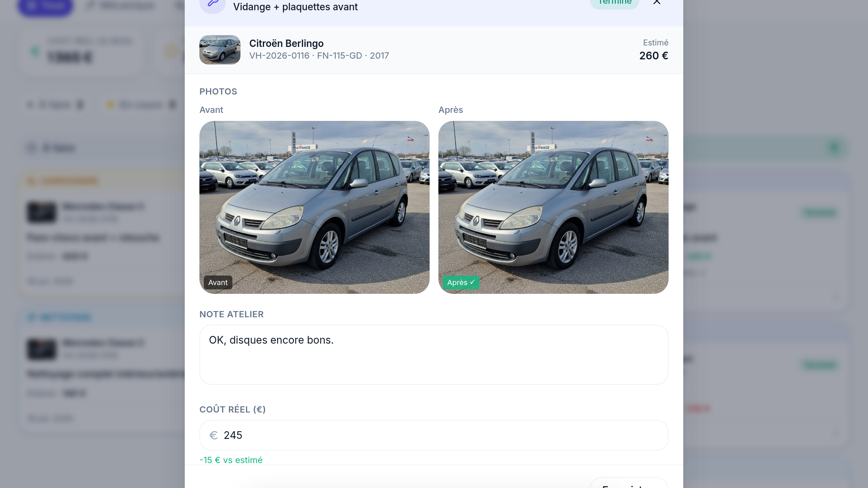The height and width of the screenshot is (488, 868).
Task: Open the Avant photo of the car
Action: (315, 207)
